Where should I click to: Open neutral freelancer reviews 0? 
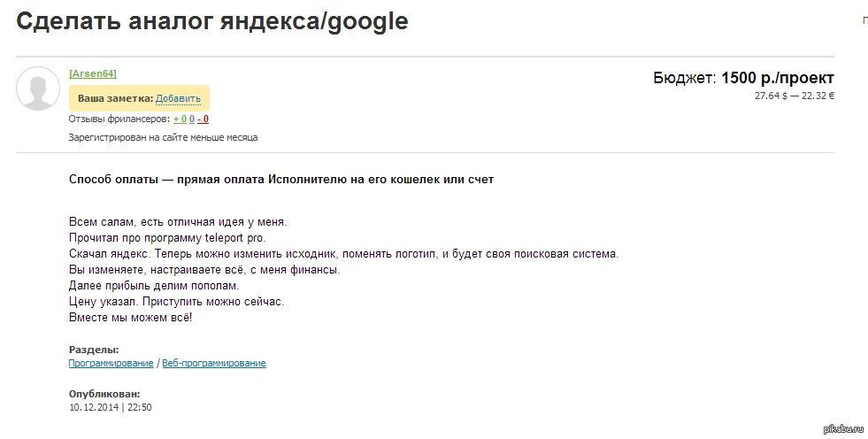[191, 119]
